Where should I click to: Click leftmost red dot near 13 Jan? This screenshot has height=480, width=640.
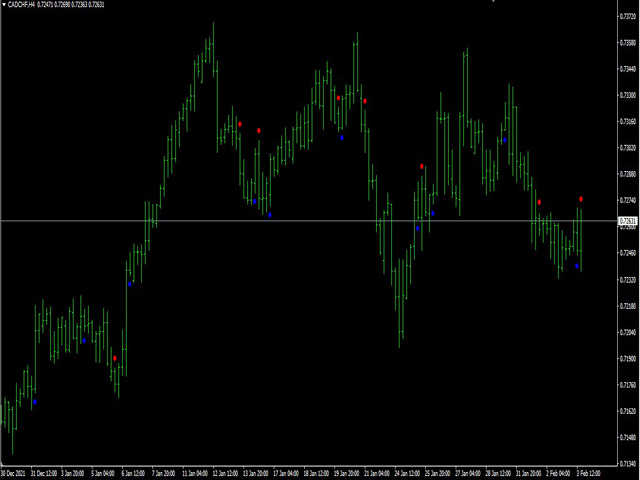240,124
